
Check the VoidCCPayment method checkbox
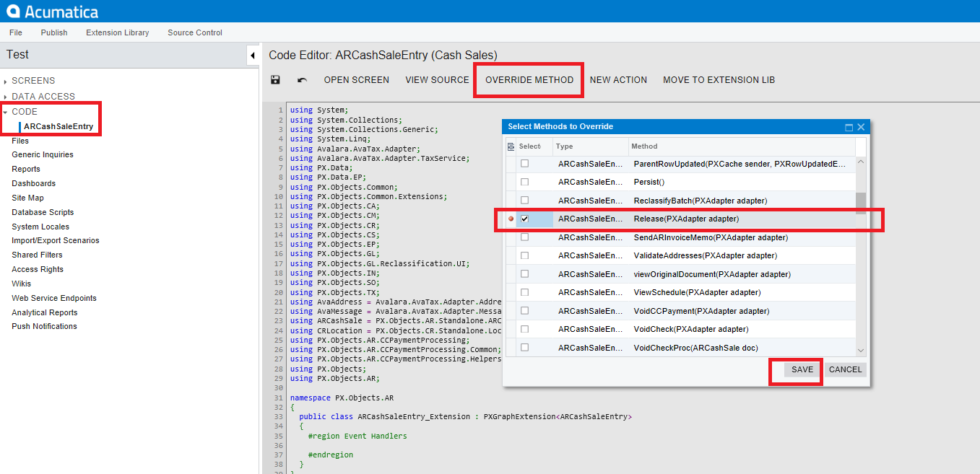click(524, 311)
